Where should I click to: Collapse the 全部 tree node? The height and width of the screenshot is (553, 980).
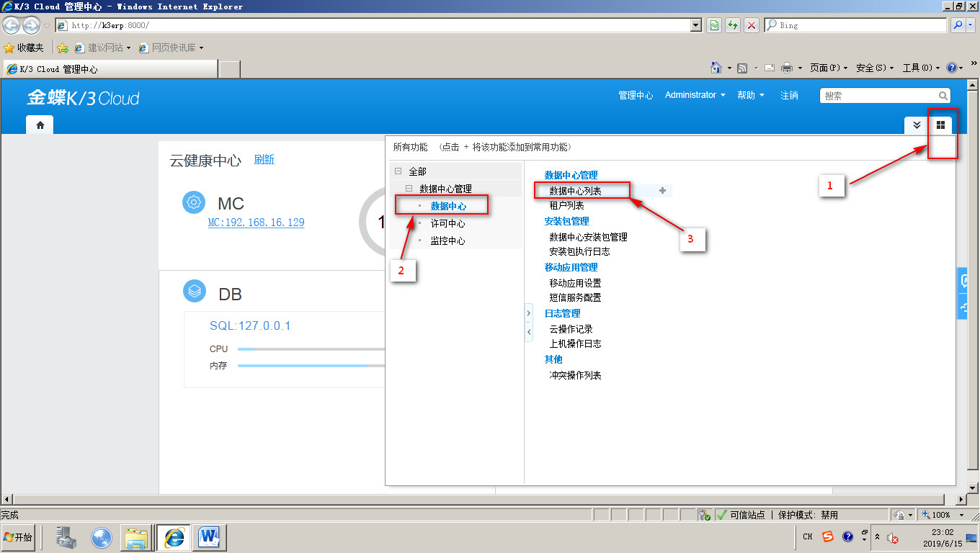(397, 171)
